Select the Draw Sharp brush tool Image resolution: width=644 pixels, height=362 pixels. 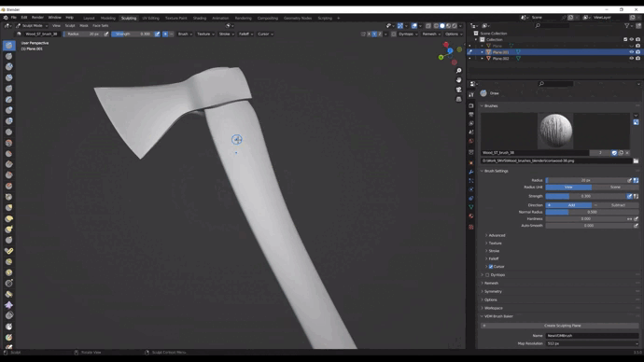(8, 56)
